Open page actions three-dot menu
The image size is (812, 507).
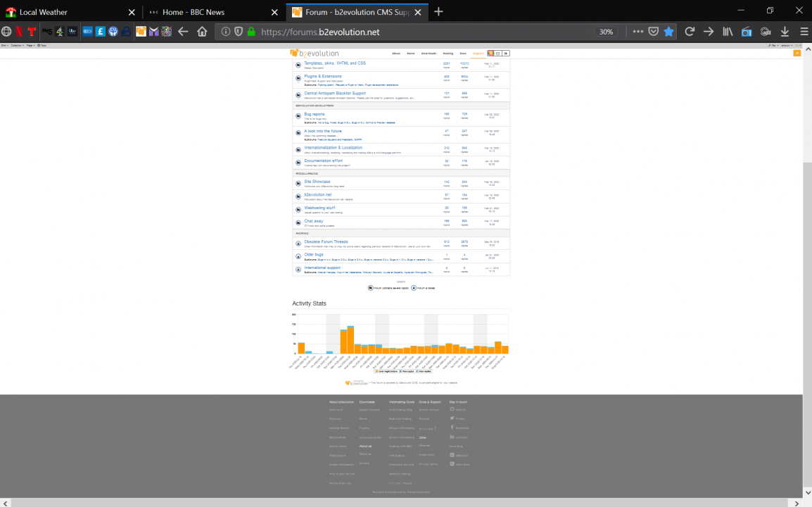pos(638,32)
